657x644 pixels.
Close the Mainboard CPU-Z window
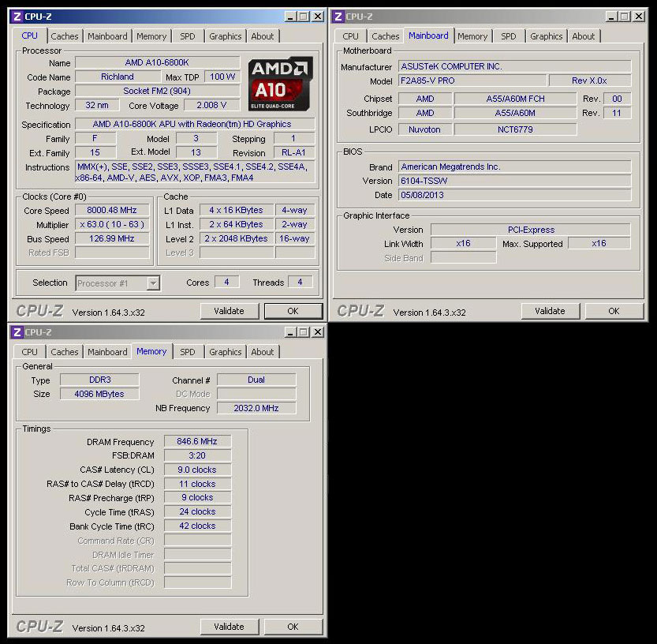(x=639, y=17)
